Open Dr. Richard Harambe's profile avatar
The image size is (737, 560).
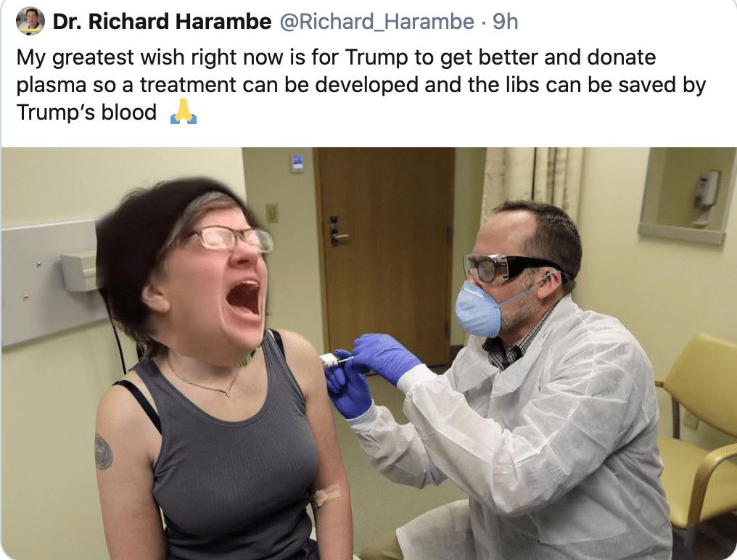coord(30,21)
